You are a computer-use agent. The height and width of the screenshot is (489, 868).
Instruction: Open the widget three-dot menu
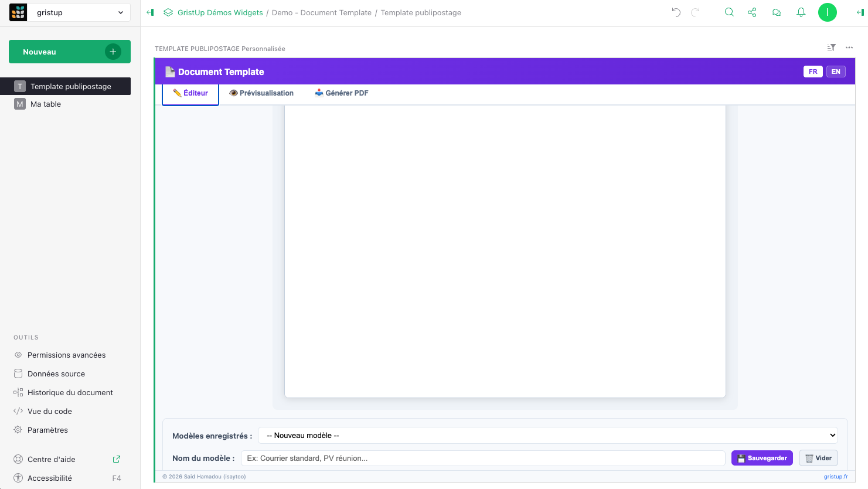(x=849, y=47)
